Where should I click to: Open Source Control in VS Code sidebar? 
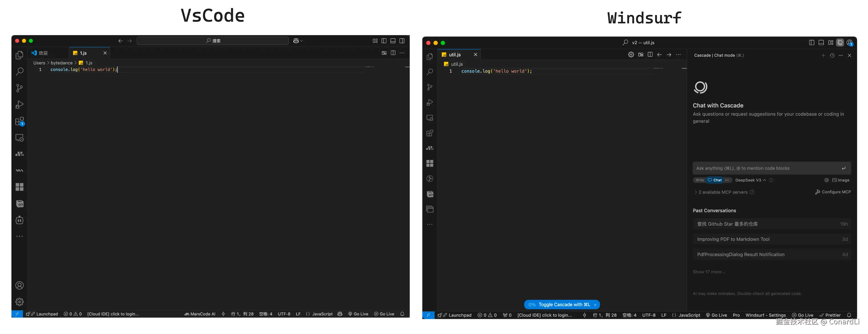(19, 88)
